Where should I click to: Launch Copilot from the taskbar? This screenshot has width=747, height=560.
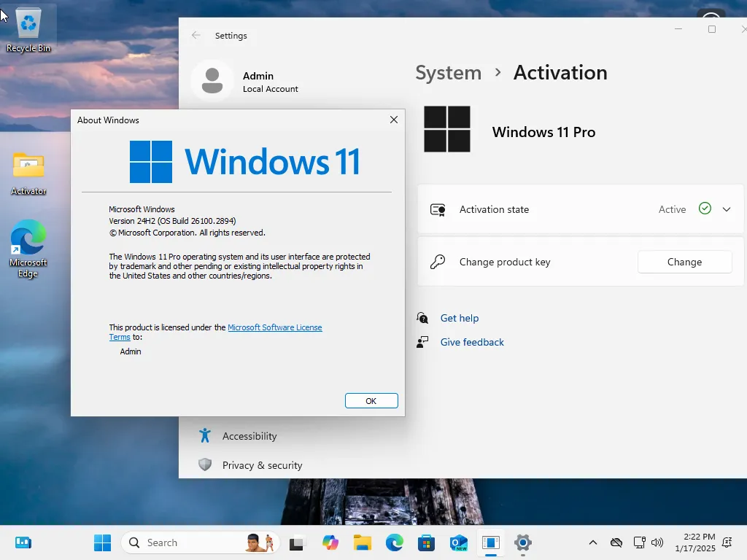coord(330,542)
